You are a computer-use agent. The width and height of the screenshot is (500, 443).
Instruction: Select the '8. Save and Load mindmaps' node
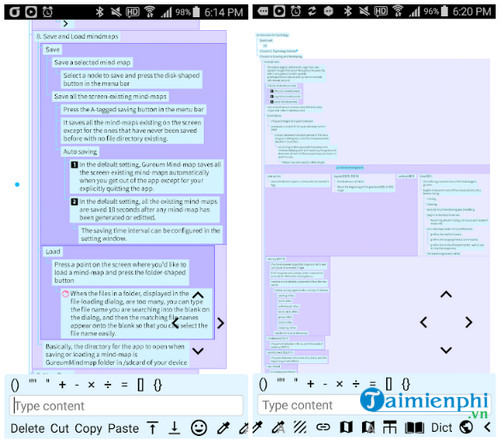click(x=77, y=36)
